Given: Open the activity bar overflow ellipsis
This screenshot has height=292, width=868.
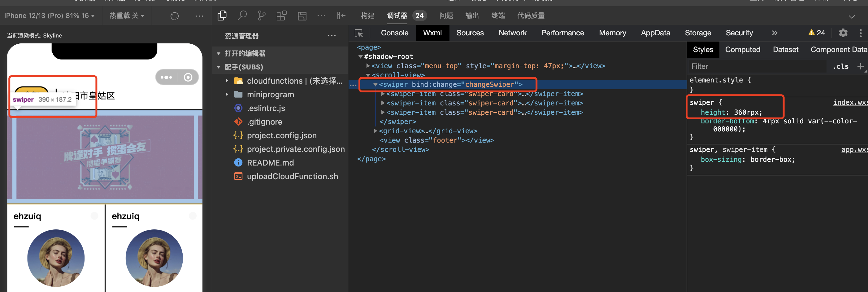Looking at the screenshot, I should coord(321,15).
